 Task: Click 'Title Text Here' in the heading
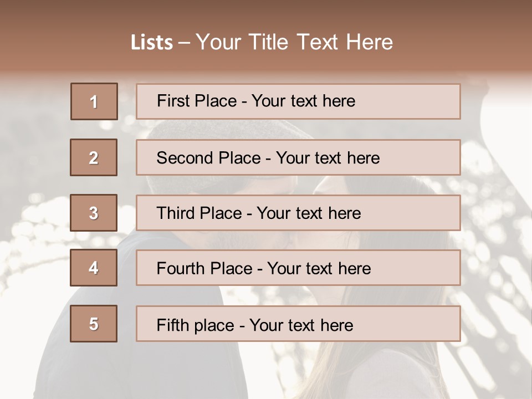coord(321,43)
